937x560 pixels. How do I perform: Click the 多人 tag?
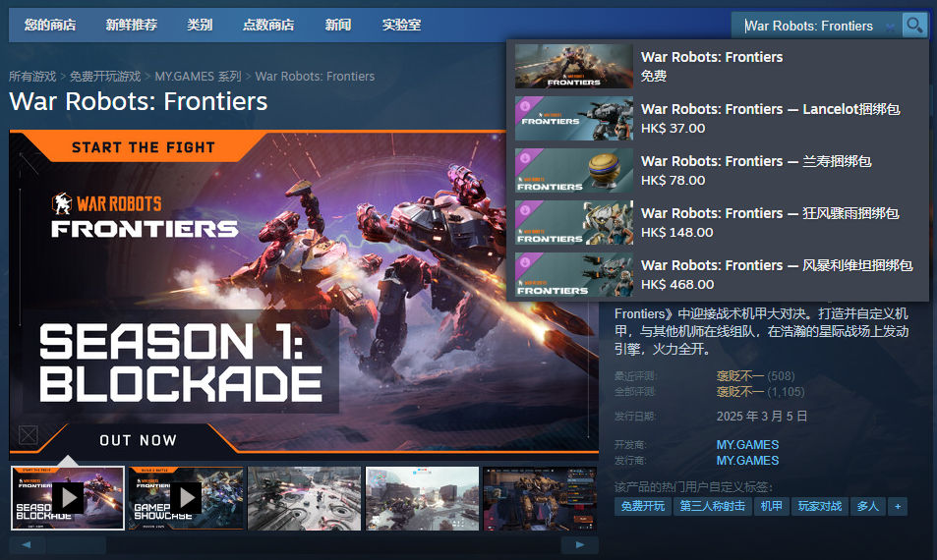(x=867, y=506)
